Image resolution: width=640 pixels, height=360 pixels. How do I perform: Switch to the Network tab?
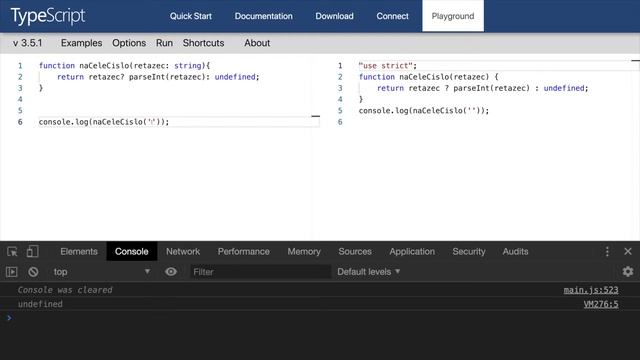(183, 251)
